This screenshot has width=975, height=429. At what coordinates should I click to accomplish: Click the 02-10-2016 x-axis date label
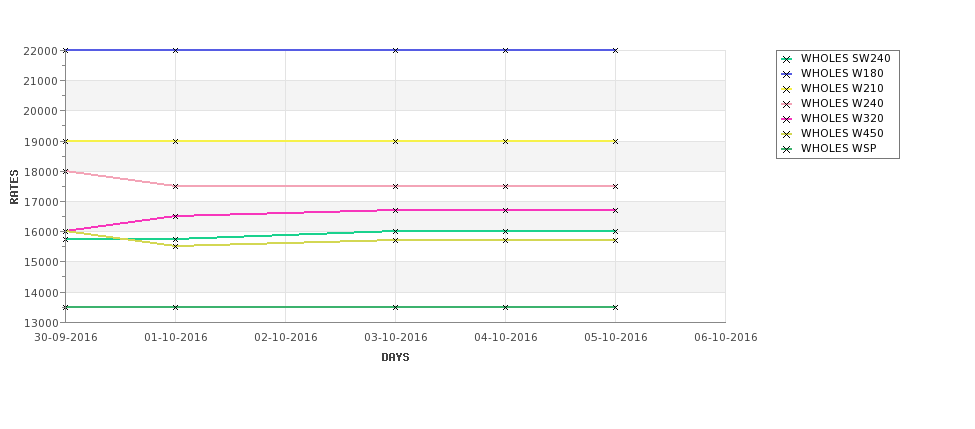pos(285,337)
